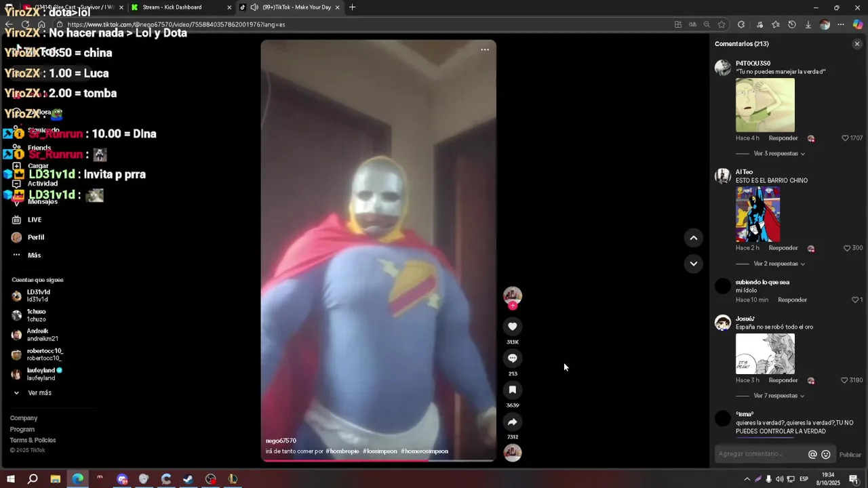Open a new browser tab
This screenshot has width=868, height=488.
352,7
